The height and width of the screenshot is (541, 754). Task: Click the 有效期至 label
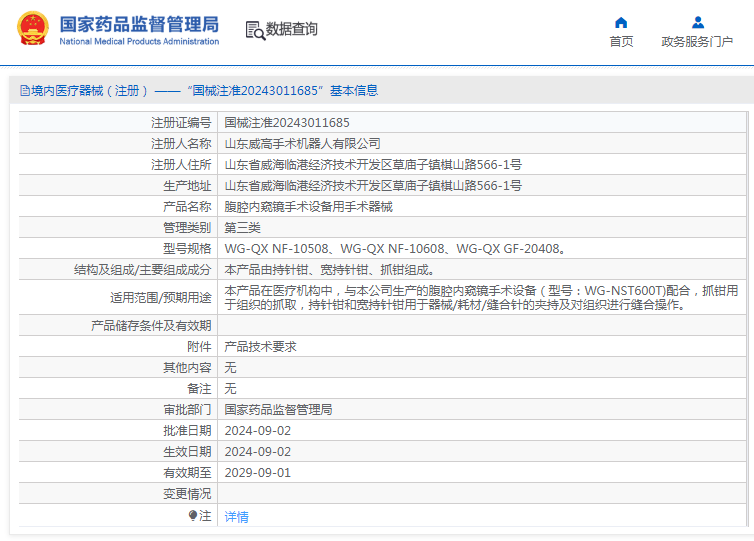point(187,473)
